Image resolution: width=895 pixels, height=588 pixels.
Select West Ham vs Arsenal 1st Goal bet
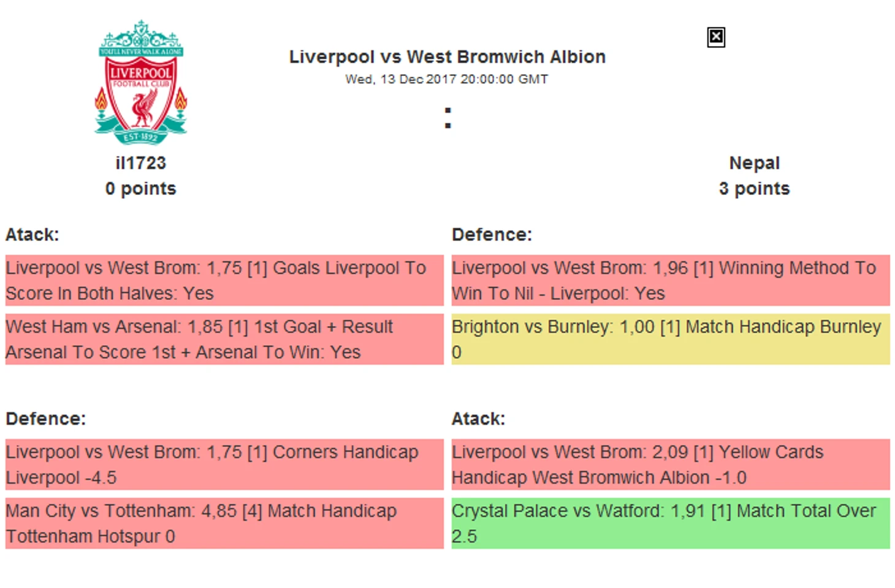[224, 340]
